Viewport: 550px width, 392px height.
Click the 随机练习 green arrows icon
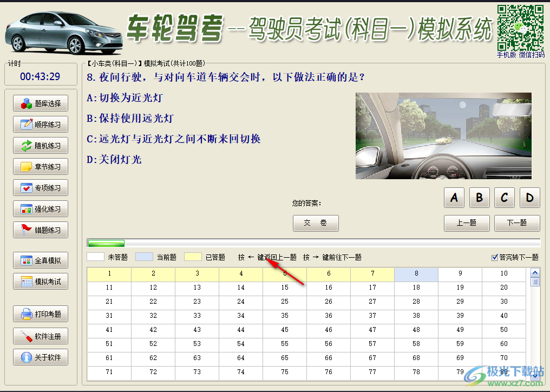(x=27, y=146)
